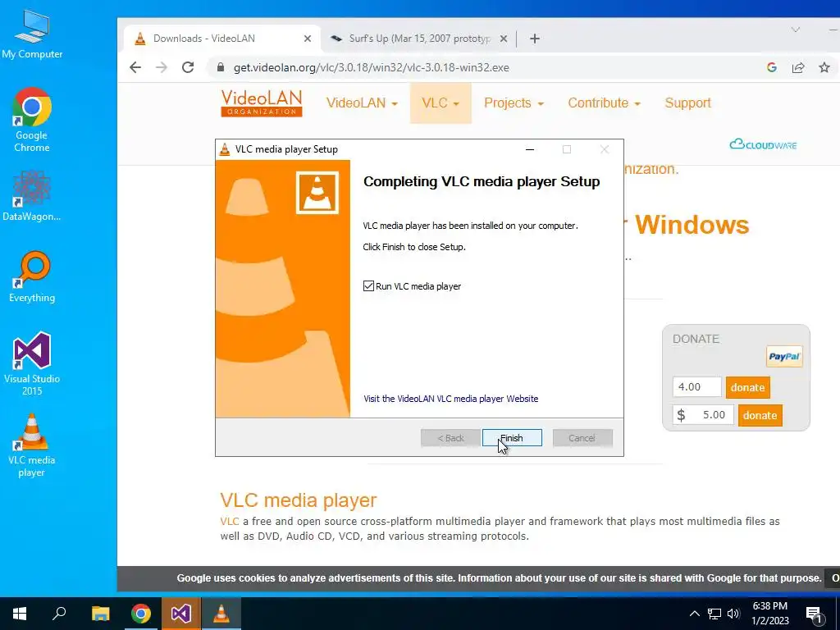
Task: Open the Windows Start menu
Action: pyautogui.click(x=20, y=614)
